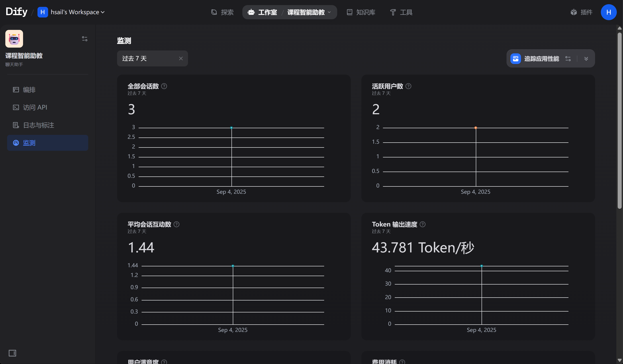
Task: Go to the 探索 (Explore) tab
Action: coord(222,12)
